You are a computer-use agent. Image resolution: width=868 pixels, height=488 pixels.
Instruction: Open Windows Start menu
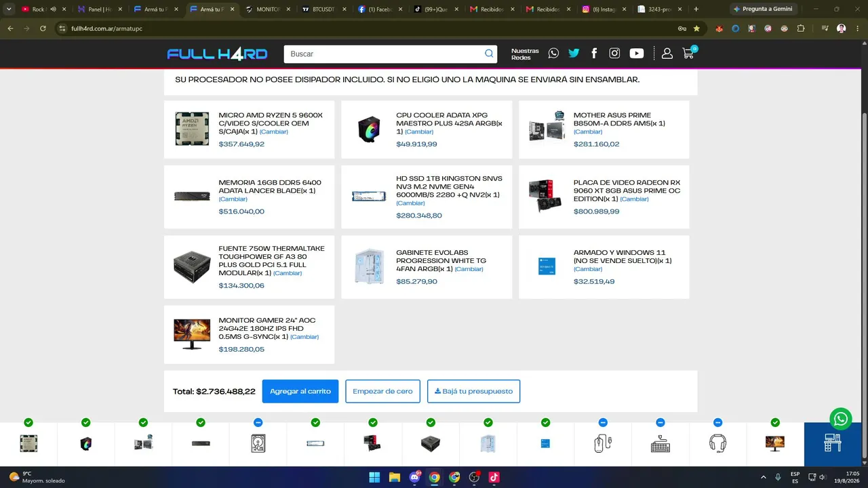[x=374, y=477]
